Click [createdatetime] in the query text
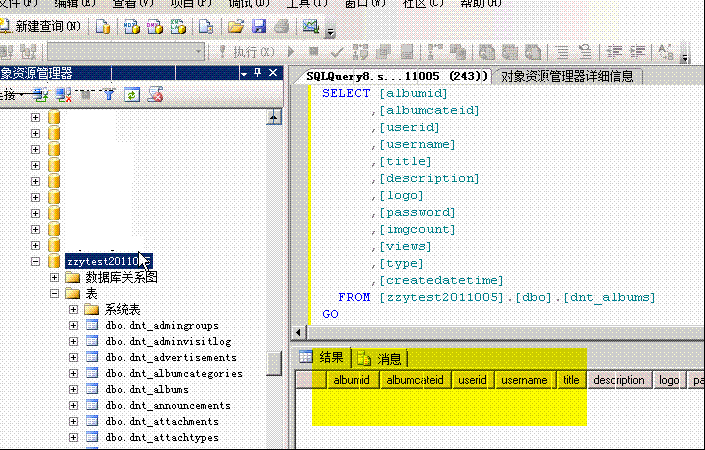Viewport: 705px width, 450px height. 441,281
